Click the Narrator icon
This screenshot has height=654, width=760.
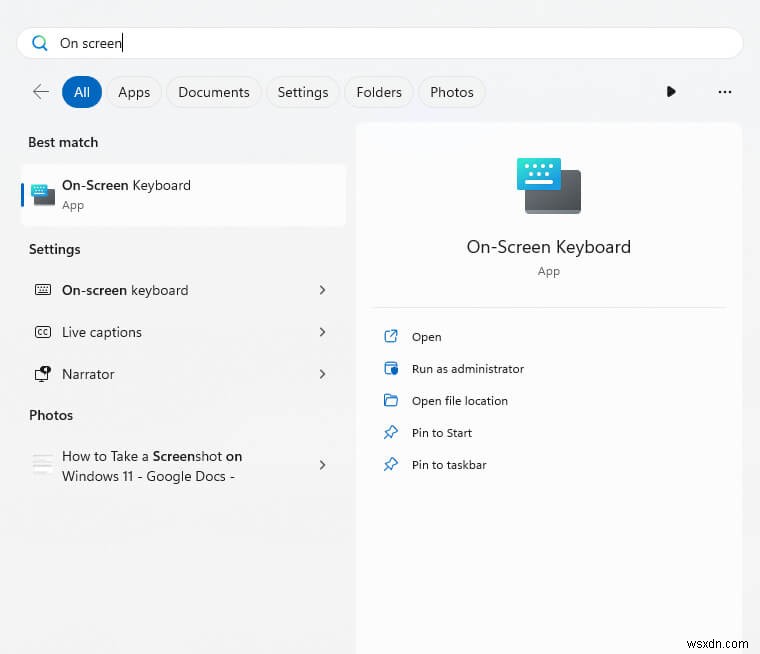43,374
